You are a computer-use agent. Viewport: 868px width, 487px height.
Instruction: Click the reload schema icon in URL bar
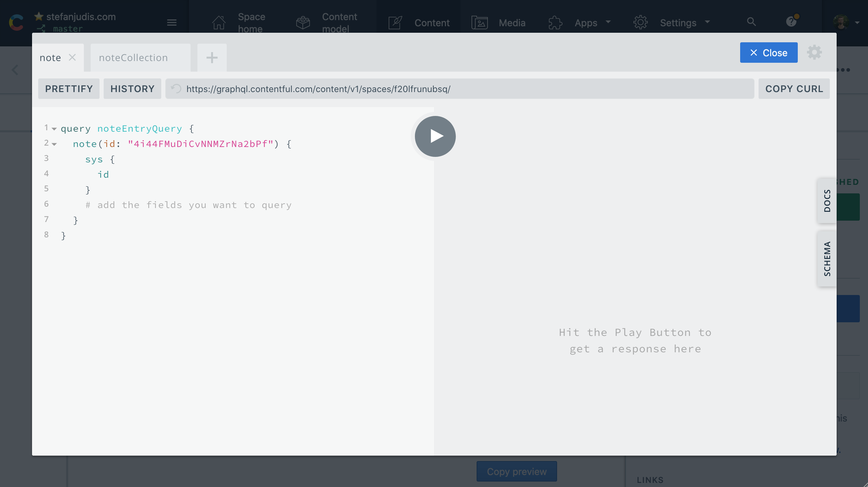click(176, 89)
